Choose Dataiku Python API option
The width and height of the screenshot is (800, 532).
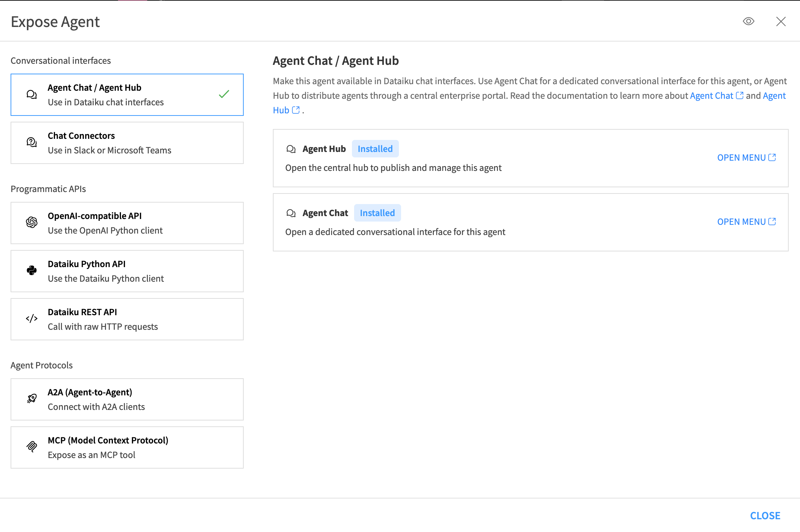pos(127,271)
